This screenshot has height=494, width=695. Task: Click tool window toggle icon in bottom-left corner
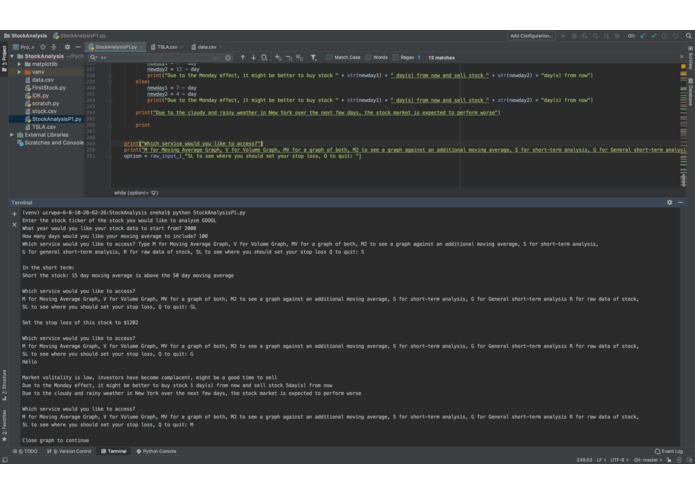[5, 460]
